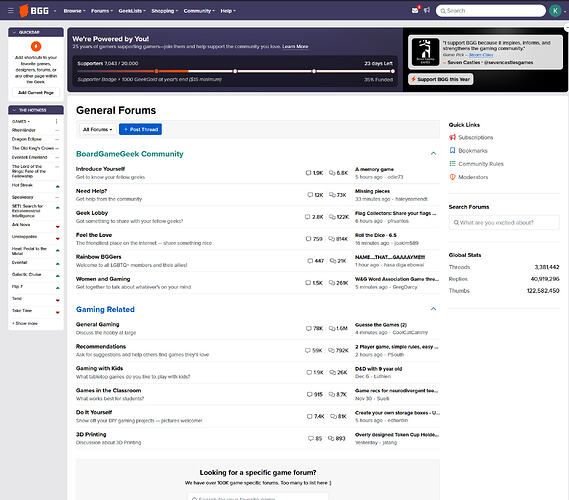Click the Moderators shield icon
569x500 pixels.
453,177
